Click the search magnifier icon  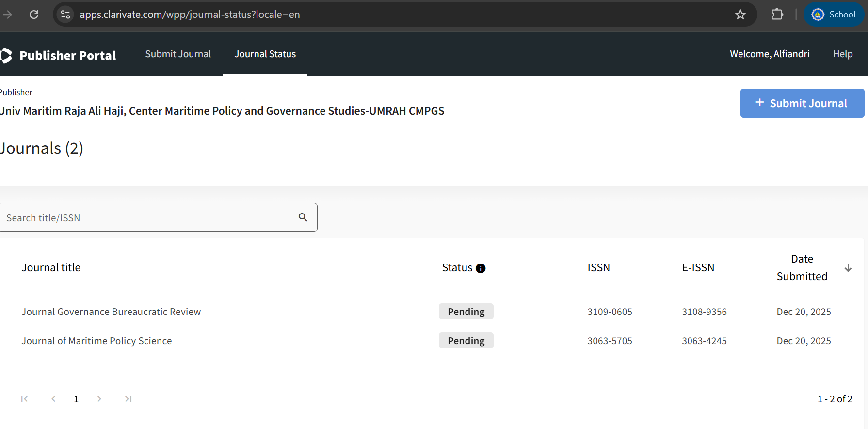point(303,217)
